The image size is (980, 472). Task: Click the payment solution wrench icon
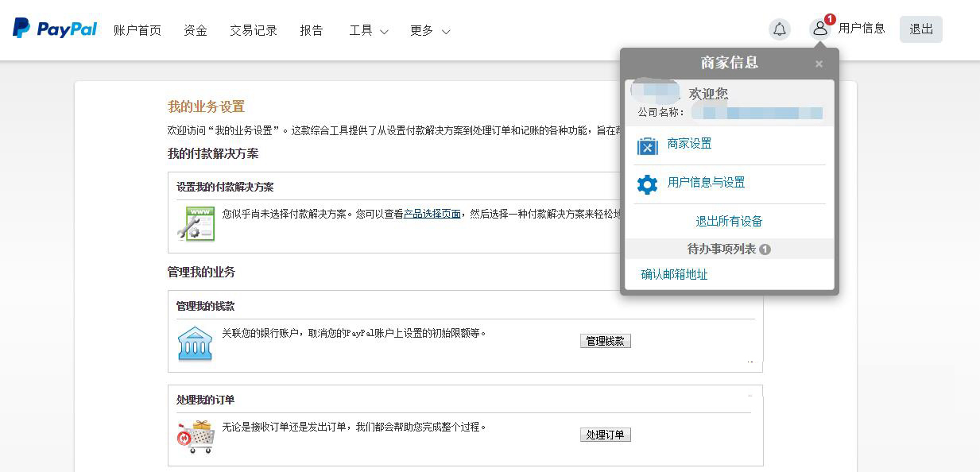196,223
